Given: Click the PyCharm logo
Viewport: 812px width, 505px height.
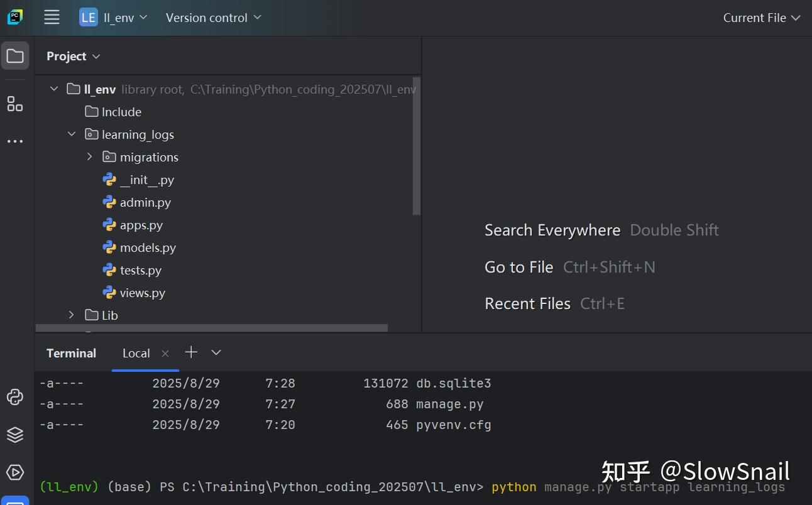Looking at the screenshot, I should coord(15,16).
